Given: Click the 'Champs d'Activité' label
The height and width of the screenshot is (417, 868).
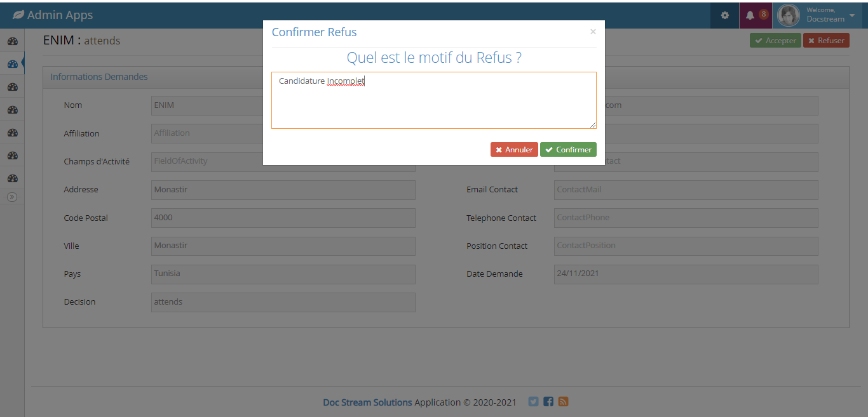Looking at the screenshot, I should point(97,162).
